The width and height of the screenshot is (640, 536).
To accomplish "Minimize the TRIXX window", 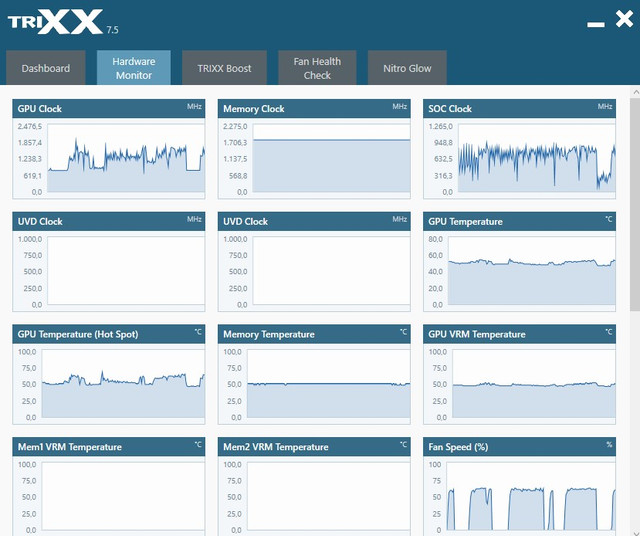I will click(x=596, y=24).
